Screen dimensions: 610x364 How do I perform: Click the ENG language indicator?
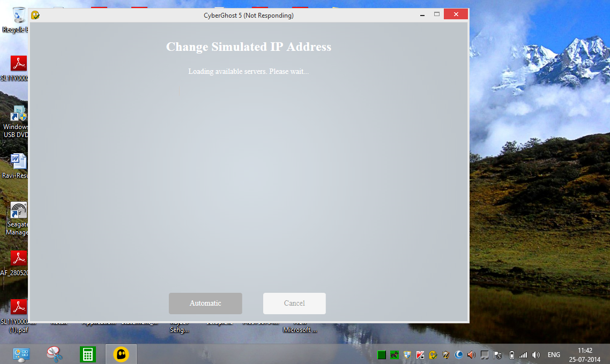click(x=554, y=355)
